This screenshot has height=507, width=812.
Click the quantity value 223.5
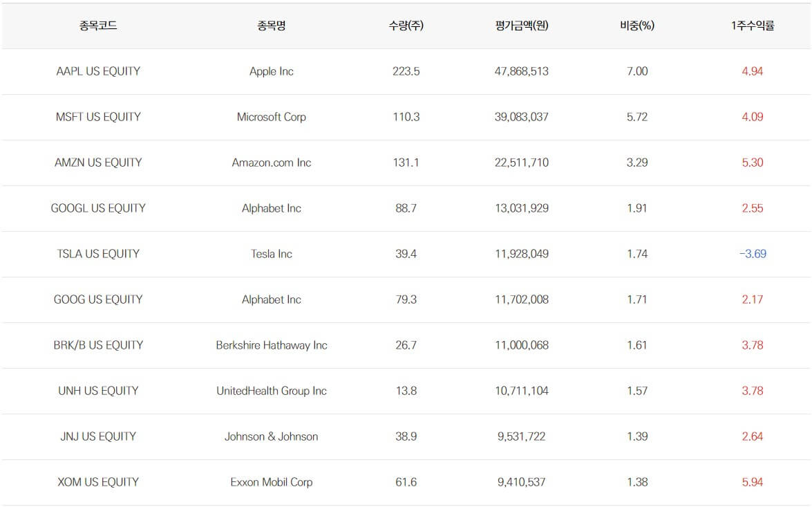[x=406, y=71]
